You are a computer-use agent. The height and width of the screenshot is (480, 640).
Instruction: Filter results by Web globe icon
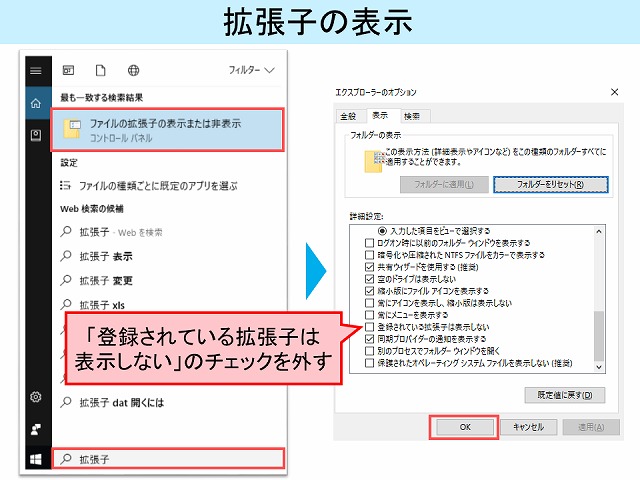(x=133, y=70)
